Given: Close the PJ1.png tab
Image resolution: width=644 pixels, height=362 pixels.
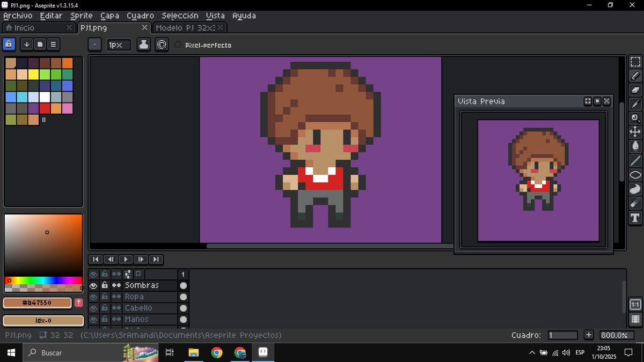Looking at the screenshot, I should click(144, 27).
